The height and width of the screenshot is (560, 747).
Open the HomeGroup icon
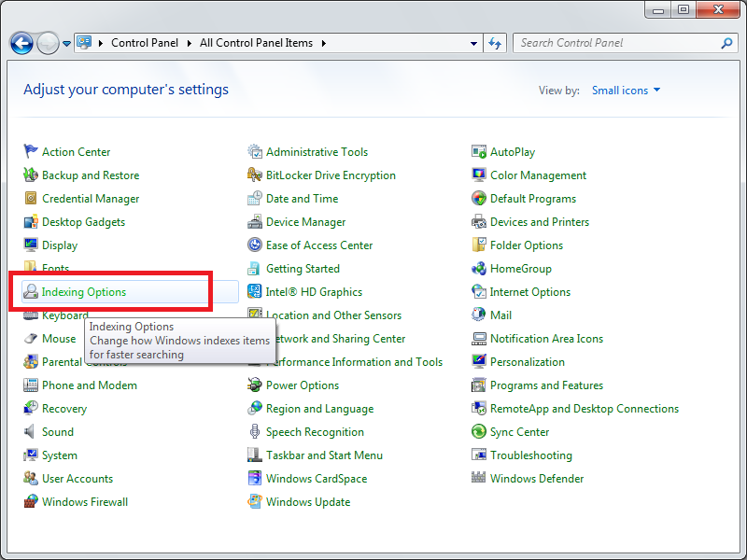click(479, 268)
